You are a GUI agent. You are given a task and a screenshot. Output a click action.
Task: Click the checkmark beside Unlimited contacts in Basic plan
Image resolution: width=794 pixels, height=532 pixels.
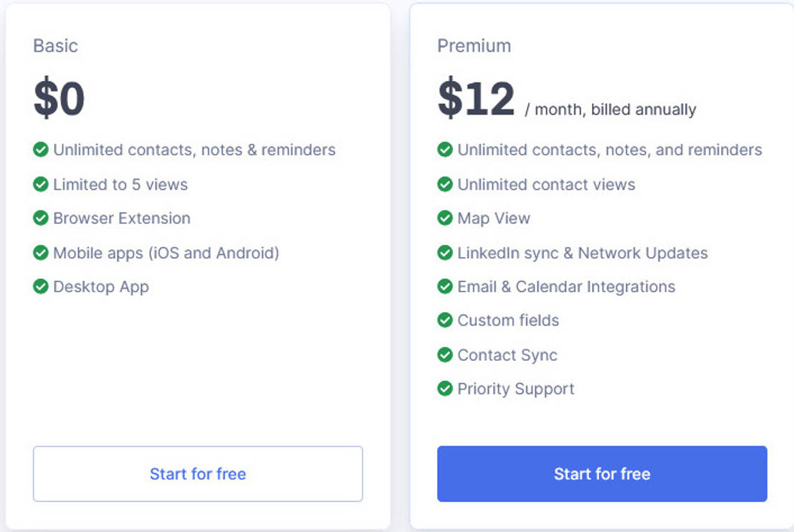coord(41,150)
